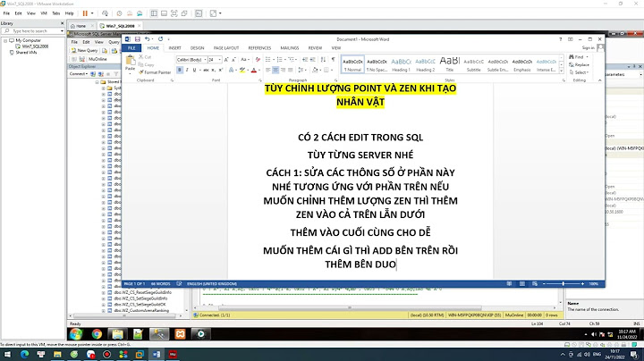Viewport: 644px width, 361px height.
Task: Click the host Windows Start button
Action: point(7,355)
